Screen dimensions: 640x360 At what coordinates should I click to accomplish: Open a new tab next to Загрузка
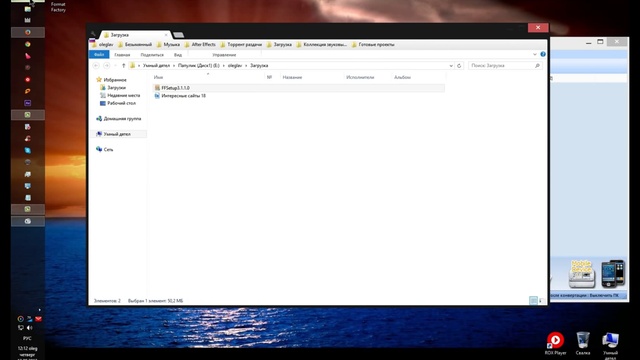pyautogui.click(x=178, y=35)
